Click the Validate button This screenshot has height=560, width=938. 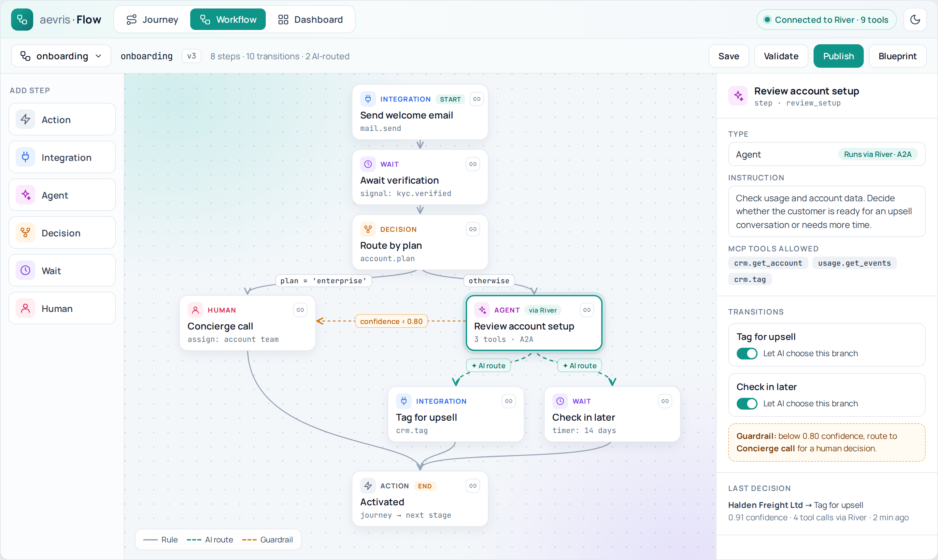(781, 56)
